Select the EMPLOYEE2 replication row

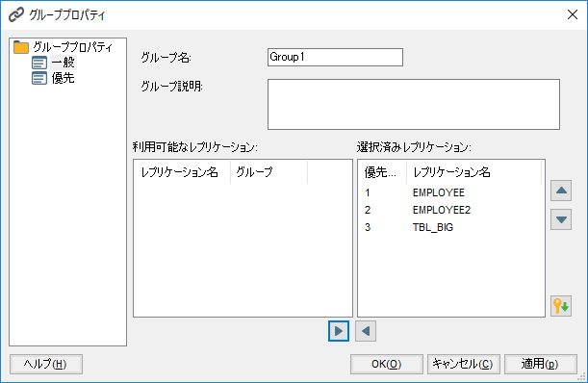pos(450,210)
